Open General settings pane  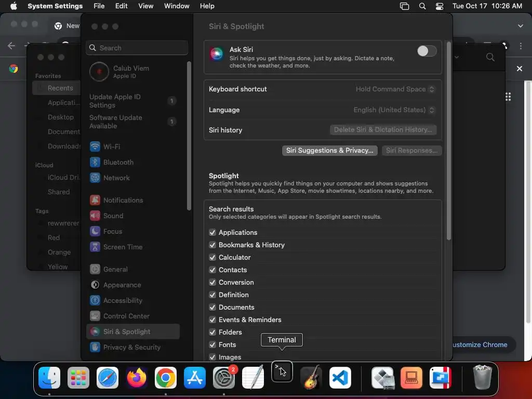coord(133,270)
